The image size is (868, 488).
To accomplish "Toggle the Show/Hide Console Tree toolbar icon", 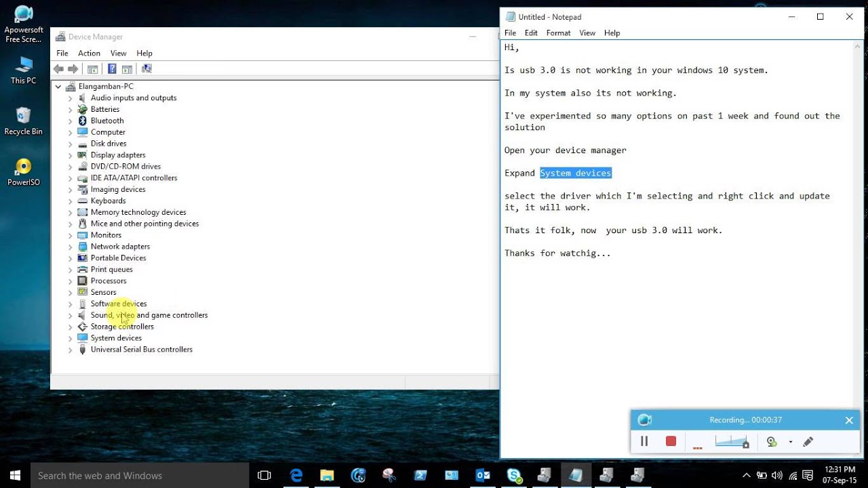I will click(x=93, y=68).
